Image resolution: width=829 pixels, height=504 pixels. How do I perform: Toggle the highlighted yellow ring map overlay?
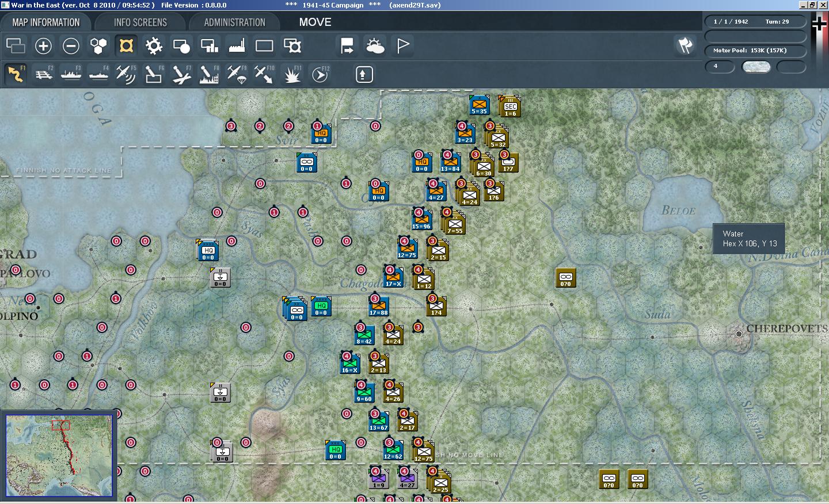126,45
